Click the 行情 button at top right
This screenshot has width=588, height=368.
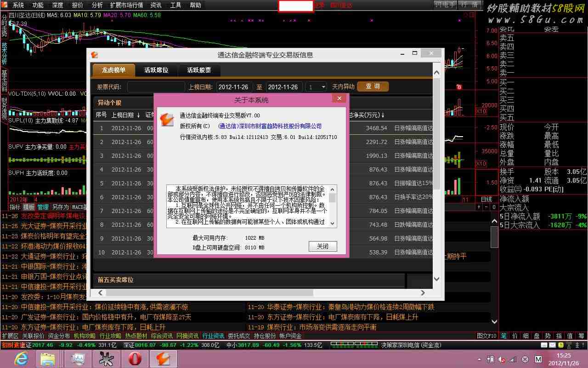pos(469,5)
